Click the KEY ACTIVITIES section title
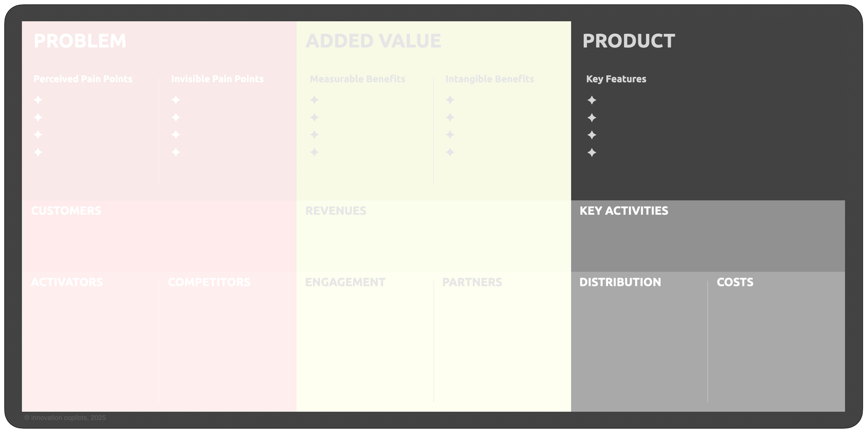868x433 pixels. coord(624,211)
